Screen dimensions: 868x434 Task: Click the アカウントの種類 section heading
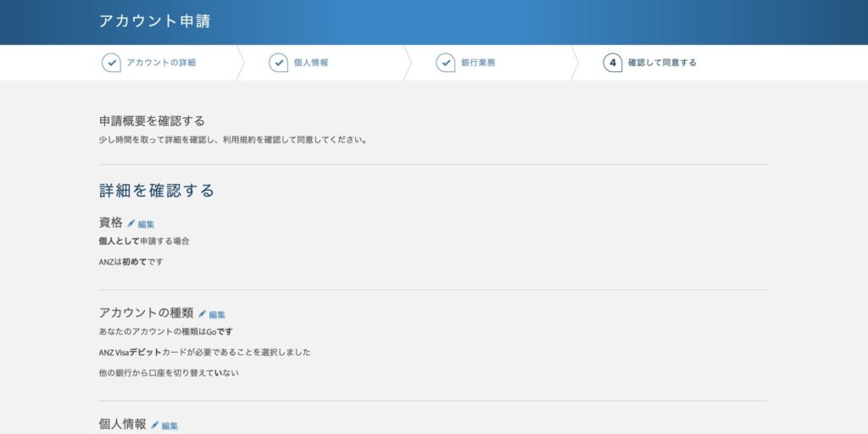click(146, 313)
